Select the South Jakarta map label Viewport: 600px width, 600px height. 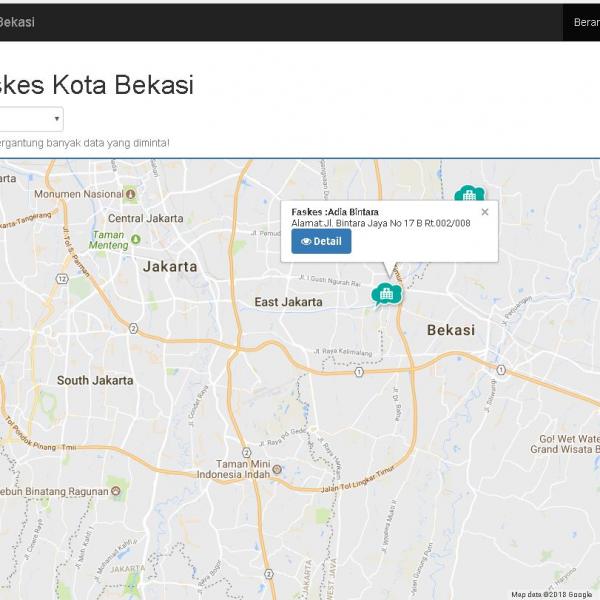pos(94,380)
